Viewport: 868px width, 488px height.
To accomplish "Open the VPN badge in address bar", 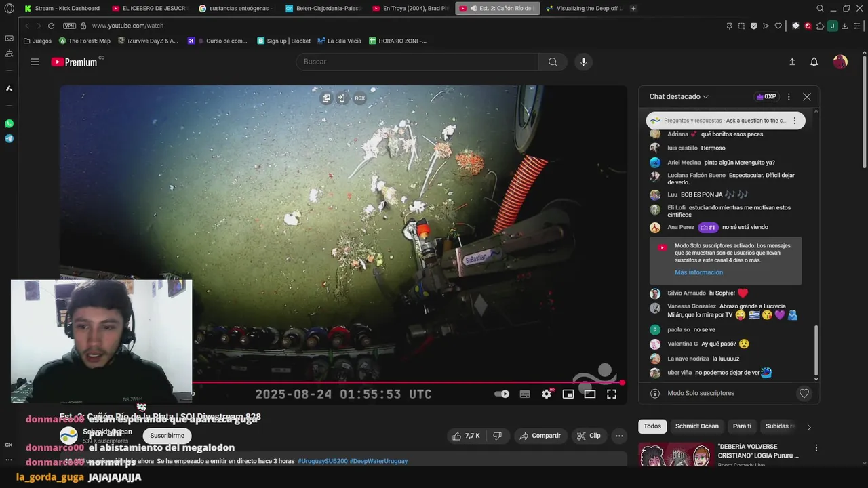I will pos(69,26).
